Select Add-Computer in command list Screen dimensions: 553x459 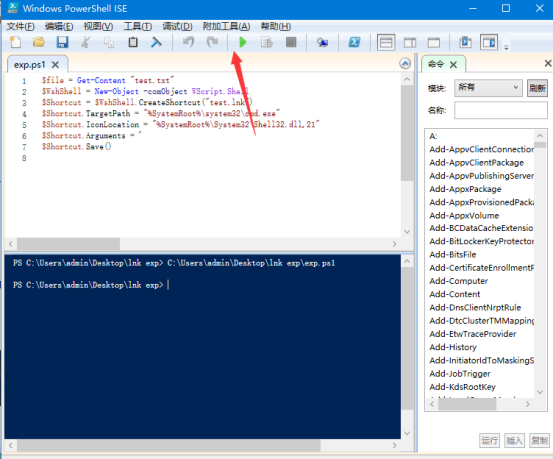(x=458, y=281)
